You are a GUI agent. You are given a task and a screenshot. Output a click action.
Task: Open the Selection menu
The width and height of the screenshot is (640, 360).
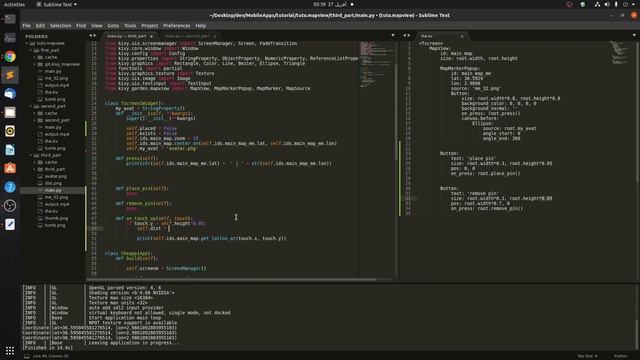tap(60, 26)
